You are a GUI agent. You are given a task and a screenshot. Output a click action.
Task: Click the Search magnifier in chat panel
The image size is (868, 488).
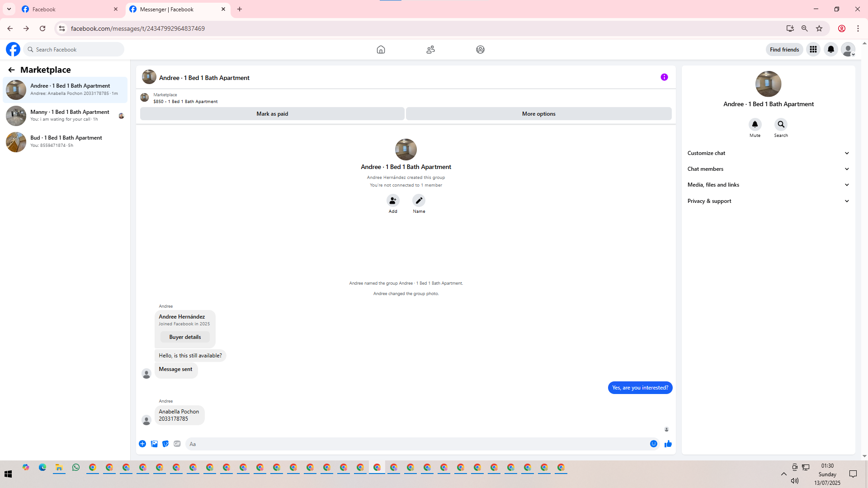coord(781,124)
